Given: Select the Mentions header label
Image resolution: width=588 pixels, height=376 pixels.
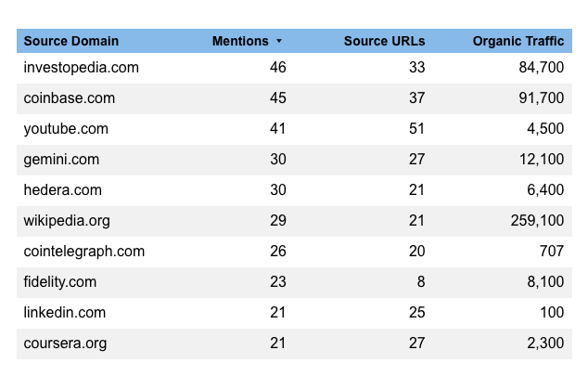Looking at the screenshot, I should (240, 41).
